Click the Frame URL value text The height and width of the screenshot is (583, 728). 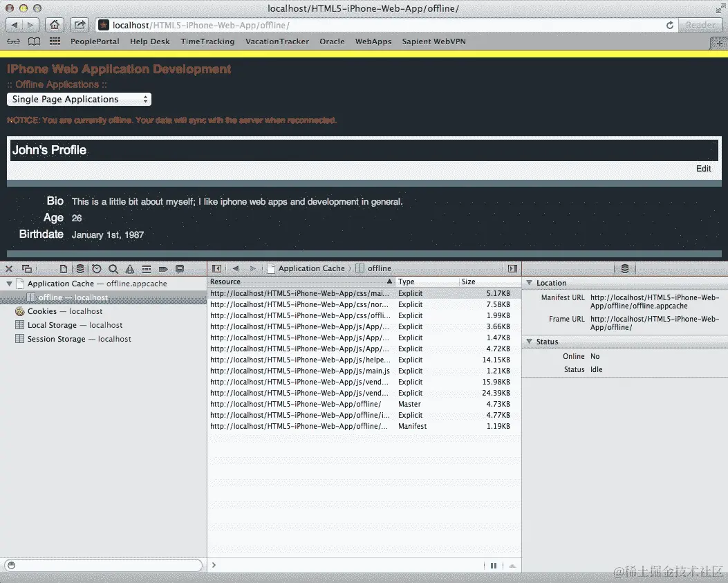tap(655, 323)
